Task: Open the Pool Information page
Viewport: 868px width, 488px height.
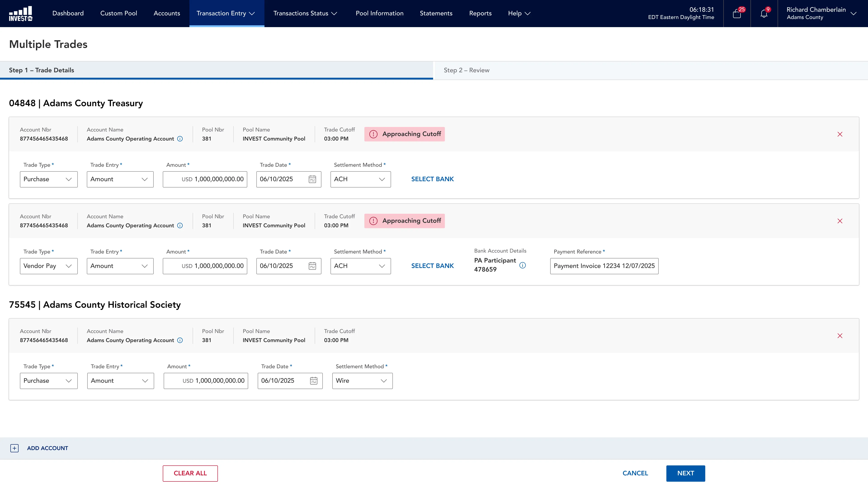Action: pos(380,14)
